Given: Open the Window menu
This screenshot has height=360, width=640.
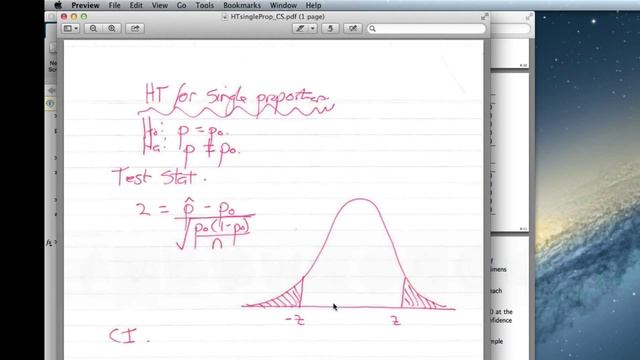Looking at the screenshot, I should (283, 5).
